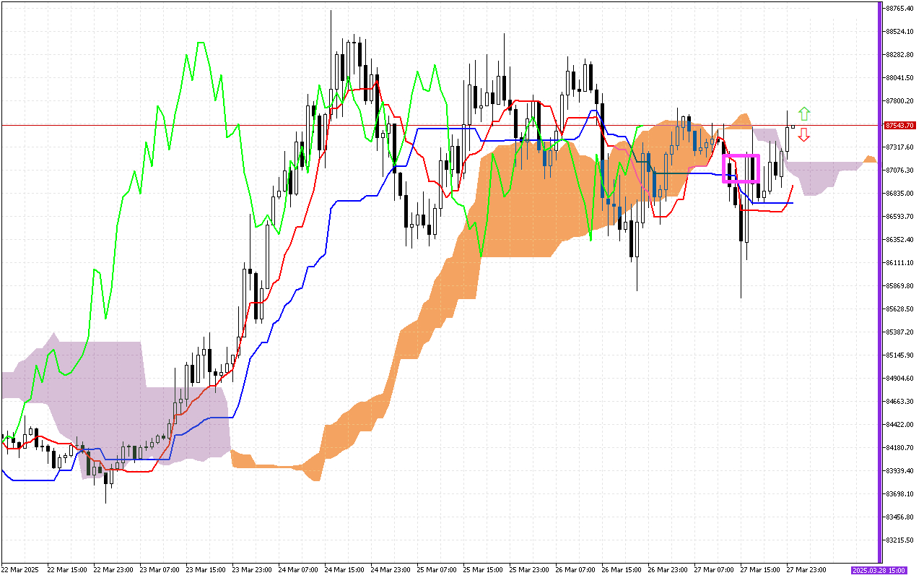Pick the 26 Mar 15:00 time label
924x578 pixels.
point(621,570)
